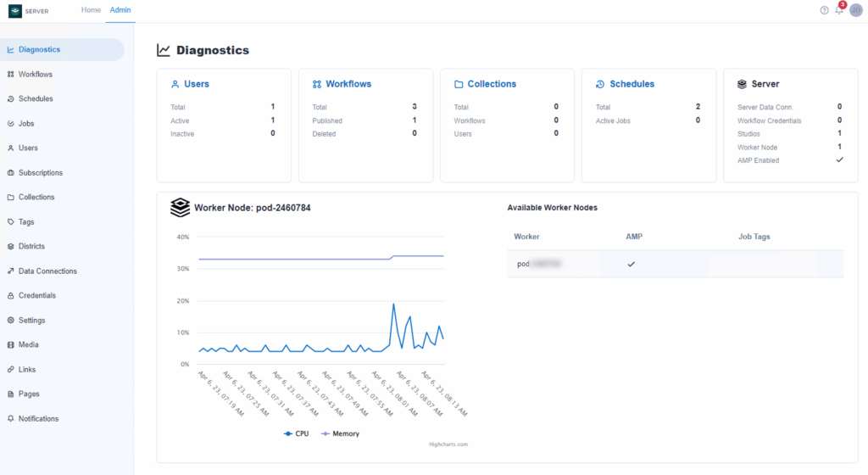Open the Users card heading link
This screenshot has width=868, height=475.
(x=197, y=84)
